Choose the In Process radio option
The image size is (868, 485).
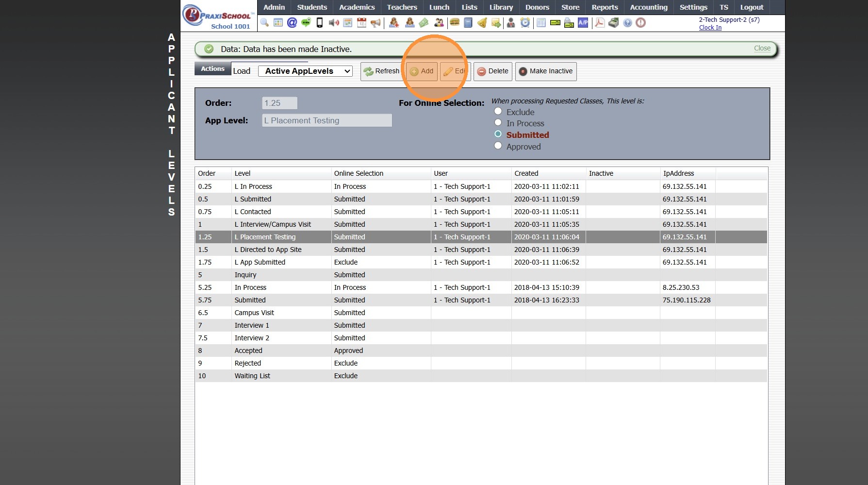click(x=498, y=123)
